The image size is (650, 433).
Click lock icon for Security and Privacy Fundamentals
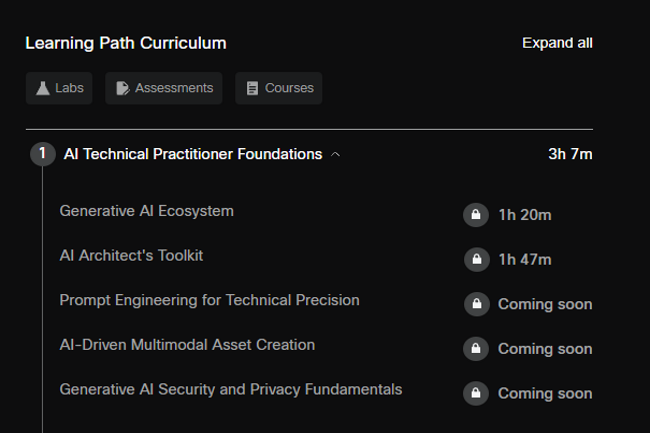coord(476,393)
